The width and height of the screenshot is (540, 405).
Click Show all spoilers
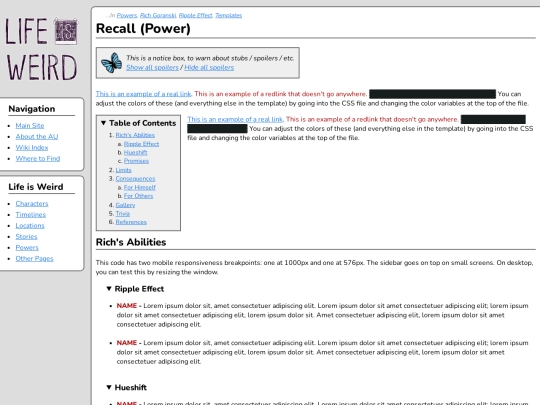[x=152, y=68]
